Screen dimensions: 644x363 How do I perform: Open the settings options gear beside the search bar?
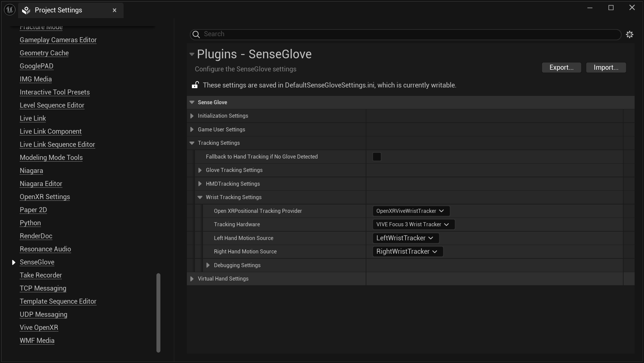click(630, 34)
